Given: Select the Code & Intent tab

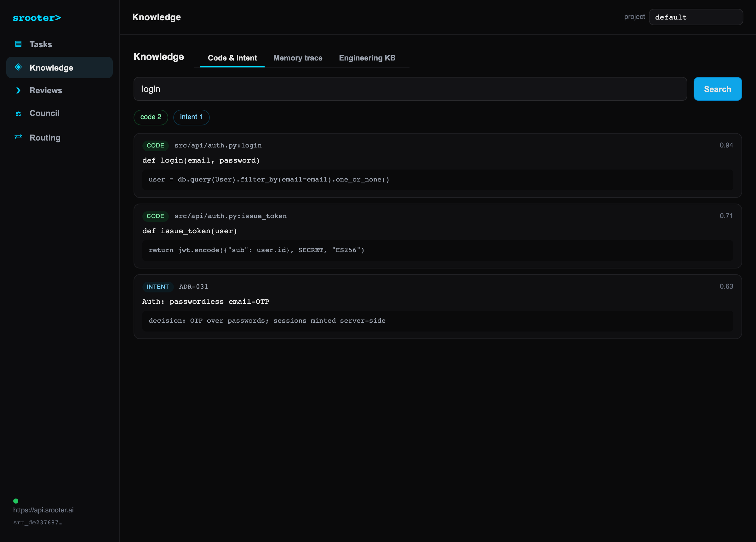Looking at the screenshot, I should 232,58.
